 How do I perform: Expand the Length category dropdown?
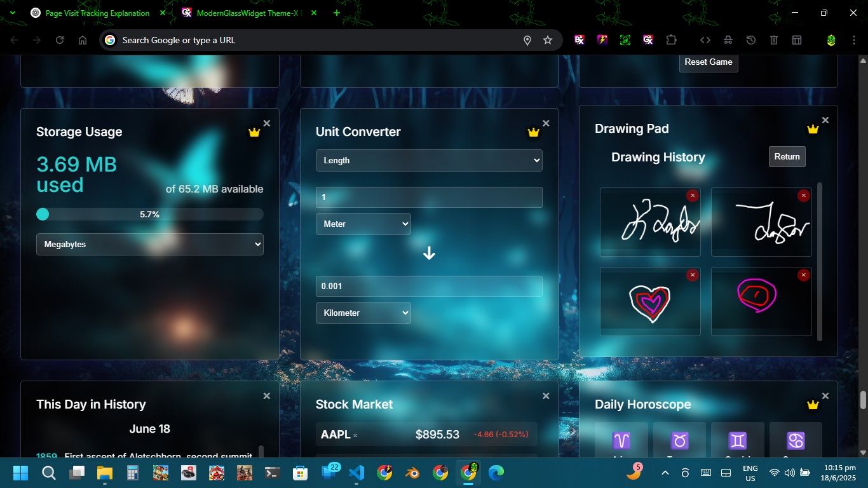click(x=429, y=160)
